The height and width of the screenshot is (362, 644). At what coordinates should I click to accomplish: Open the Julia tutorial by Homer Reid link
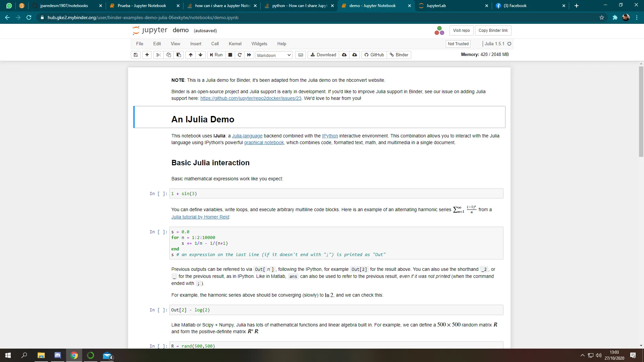[x=200, y=217]
